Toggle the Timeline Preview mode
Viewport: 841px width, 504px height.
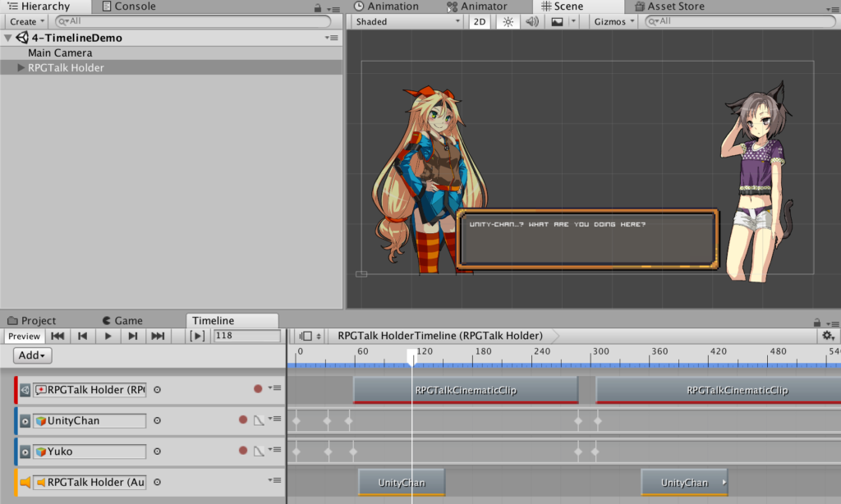24,337
